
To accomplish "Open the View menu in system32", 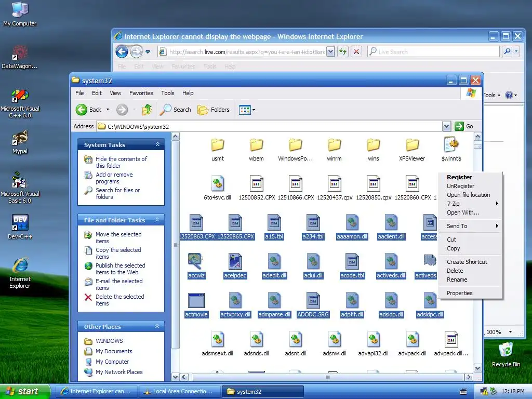I will pos(115,93).
